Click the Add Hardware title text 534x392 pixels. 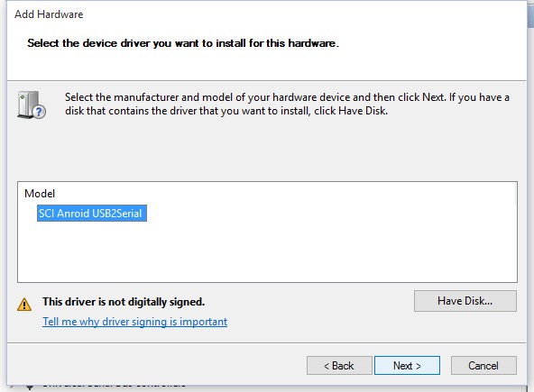(x=49, y=14)
